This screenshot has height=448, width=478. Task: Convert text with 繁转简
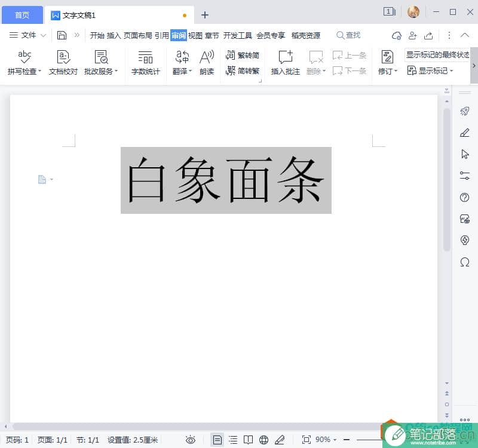(243, 55)
